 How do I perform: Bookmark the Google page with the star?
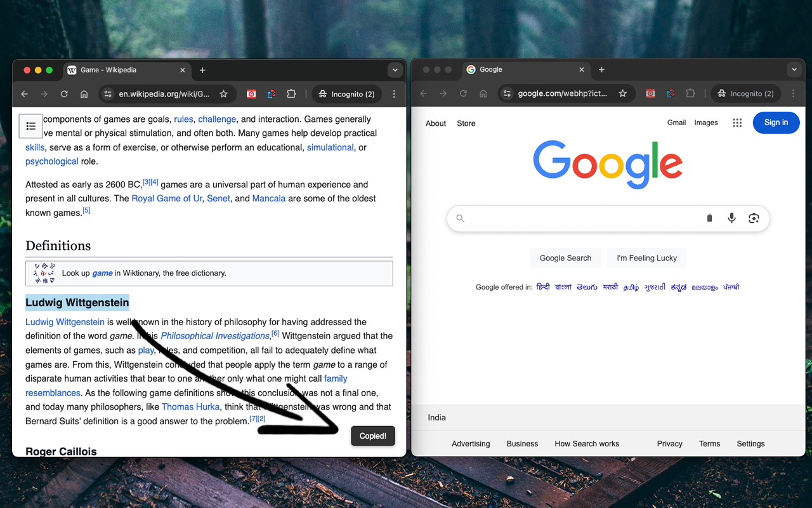(622, 93)
